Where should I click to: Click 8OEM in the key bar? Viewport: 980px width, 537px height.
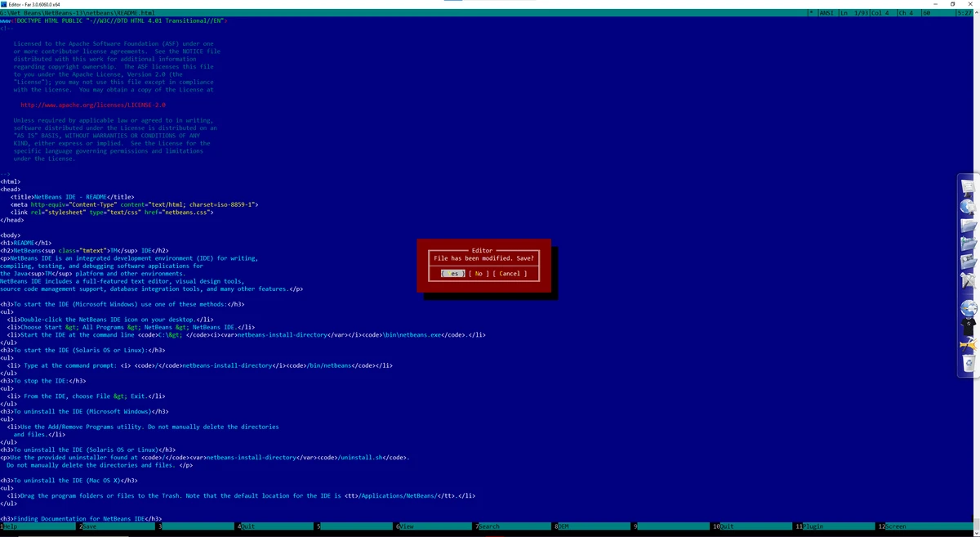pyautogui.click(x=593, y=527)
